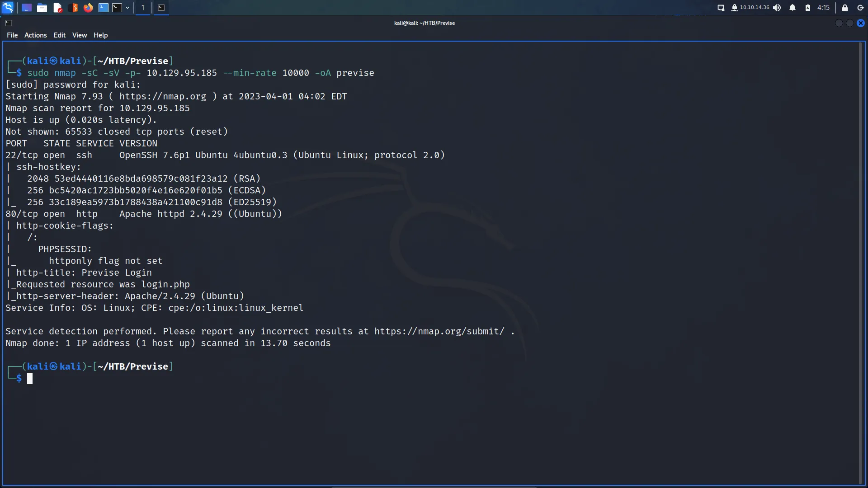This screenshot has height=488, width=868.
Task: Close the terminal window
Action: tap(861, 23)
